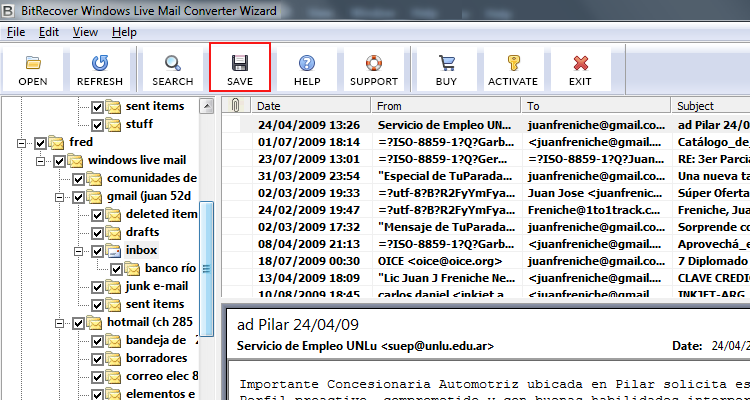Select email dated 23/07/2009 13:01
The width and height of the screenshot is (750, 400).
pos(485,159)
